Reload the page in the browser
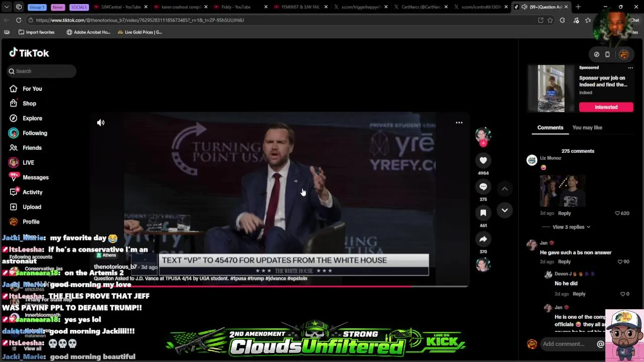644x362 pixels. (19, 20)
